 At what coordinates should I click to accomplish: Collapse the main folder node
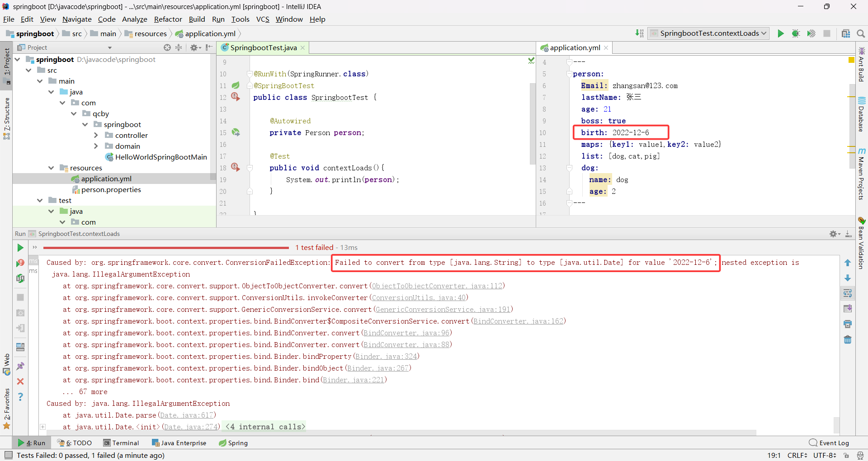point(40,81)
